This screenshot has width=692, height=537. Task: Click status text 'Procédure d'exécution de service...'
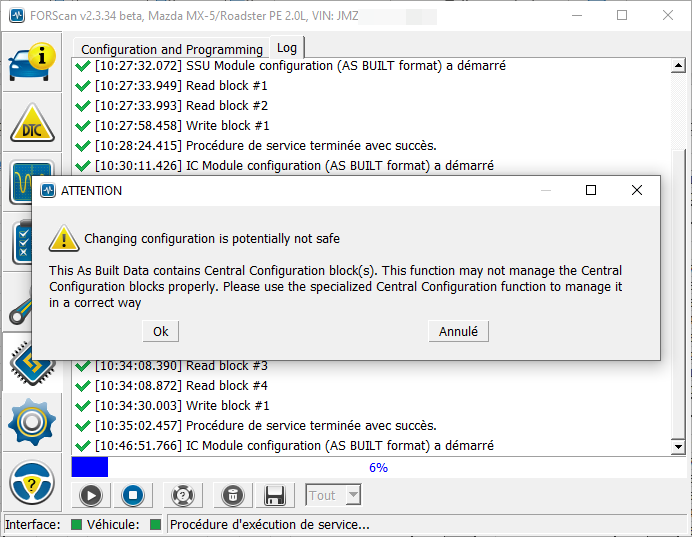[x=270, y=524]
